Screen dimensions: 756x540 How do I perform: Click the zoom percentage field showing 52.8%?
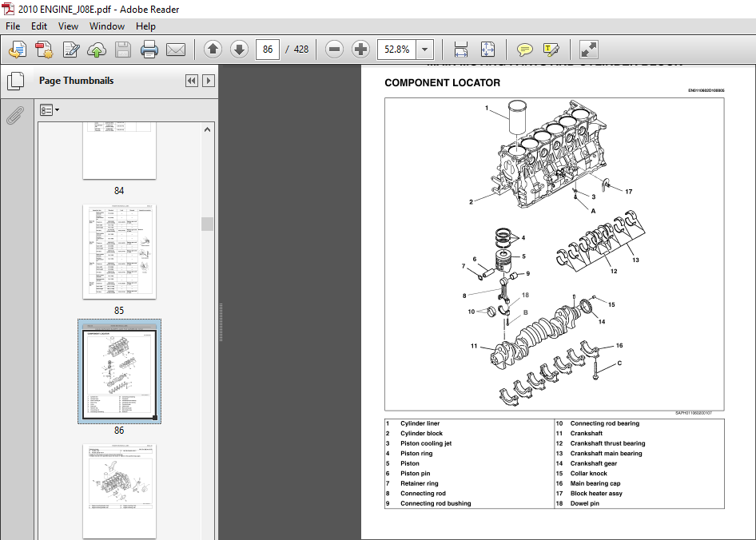[397, 50]
